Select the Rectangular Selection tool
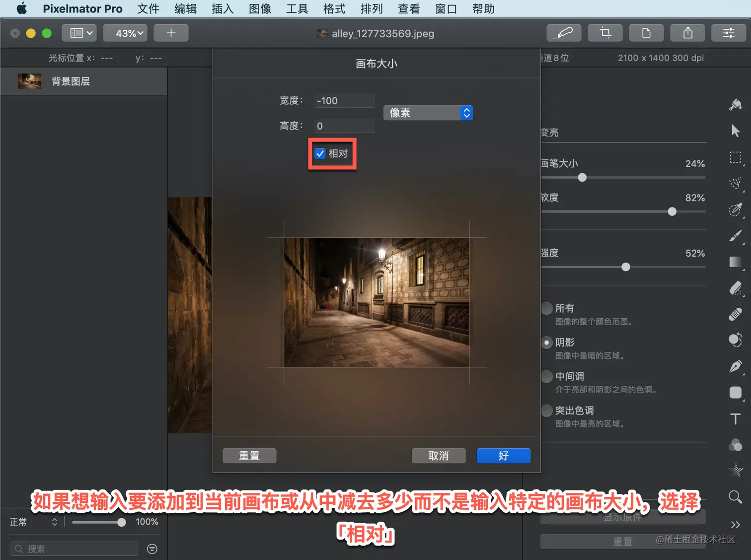The image size is (751, 560). click(736, 157)
